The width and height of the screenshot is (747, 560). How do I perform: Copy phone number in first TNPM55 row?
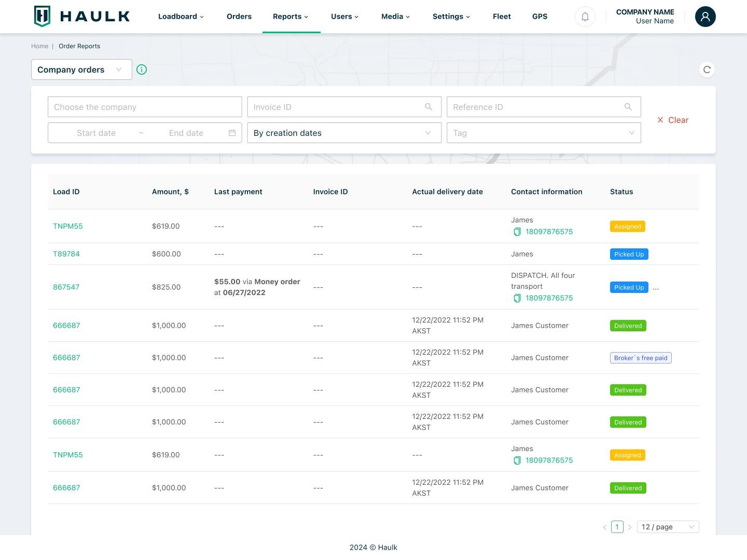pos(517,232)
